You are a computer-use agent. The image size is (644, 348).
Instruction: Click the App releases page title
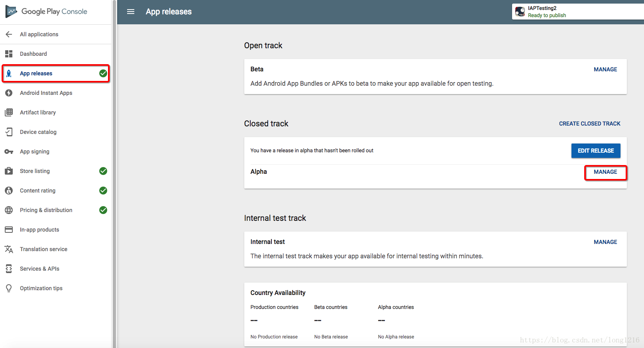[169, 12]
